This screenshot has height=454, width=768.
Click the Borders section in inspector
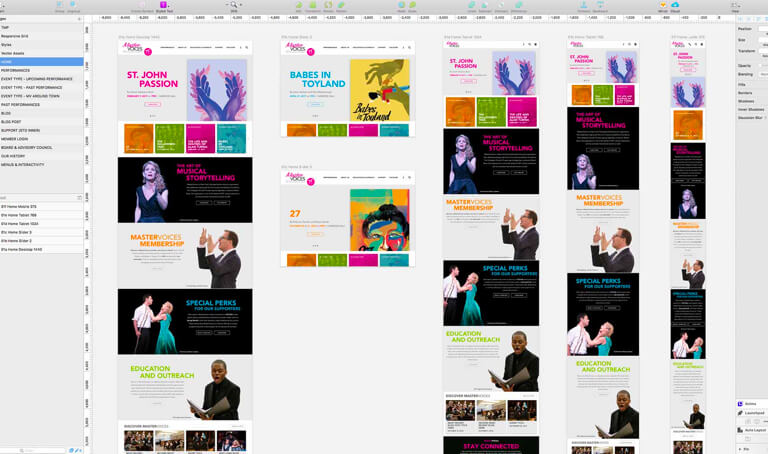point(745,93)
